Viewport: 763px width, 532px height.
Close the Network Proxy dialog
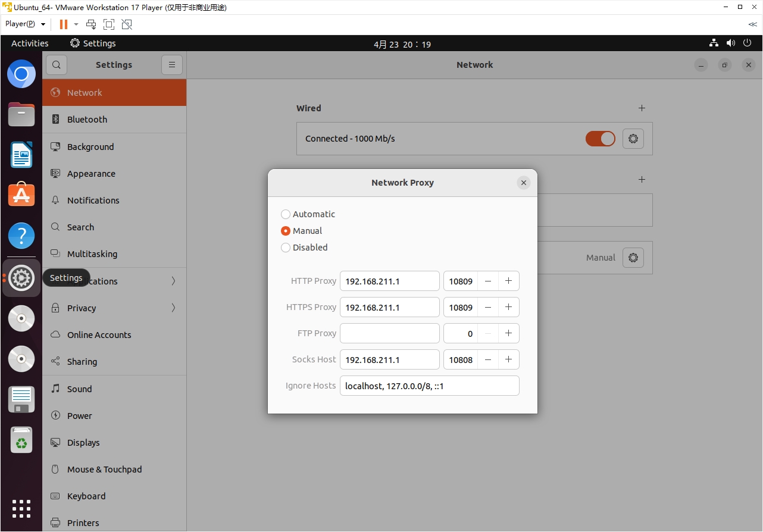click(x=524, y=183)
